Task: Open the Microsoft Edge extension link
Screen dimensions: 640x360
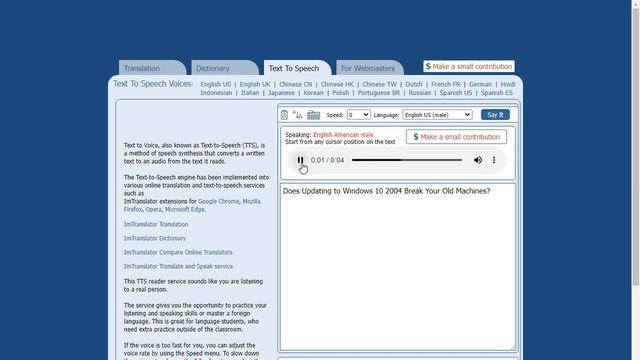Action: coord(184,209)
